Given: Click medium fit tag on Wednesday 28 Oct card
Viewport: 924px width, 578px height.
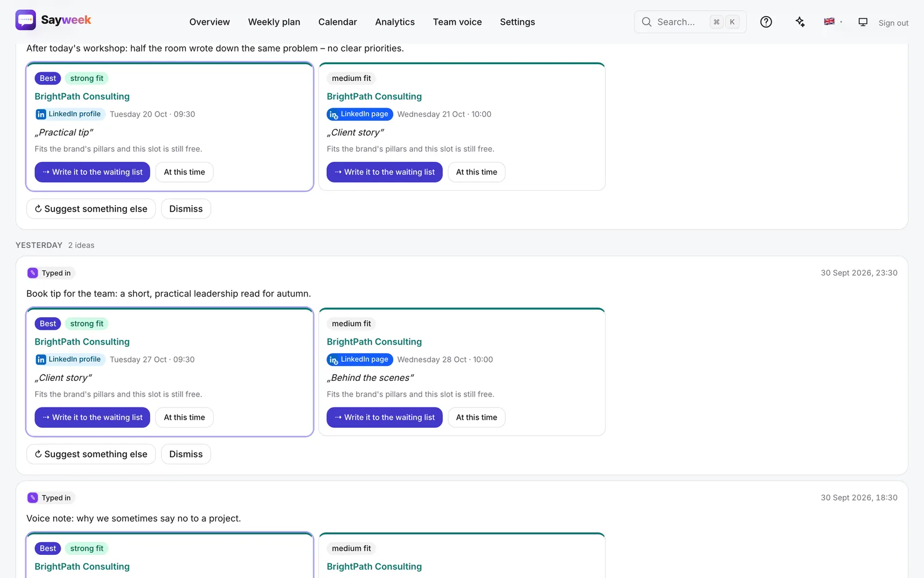Looking at the screenshot, I should pyautogui.click(x=351, y=324).
